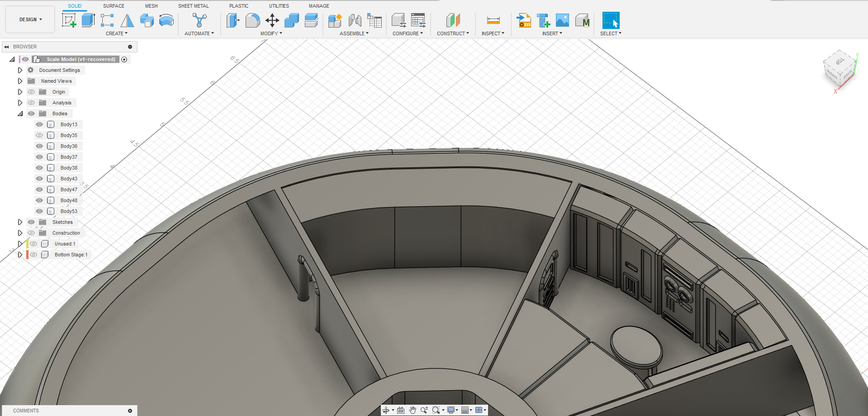
Task: Select the Offset Face icon in Modify
Action: (x=311, y=20)
